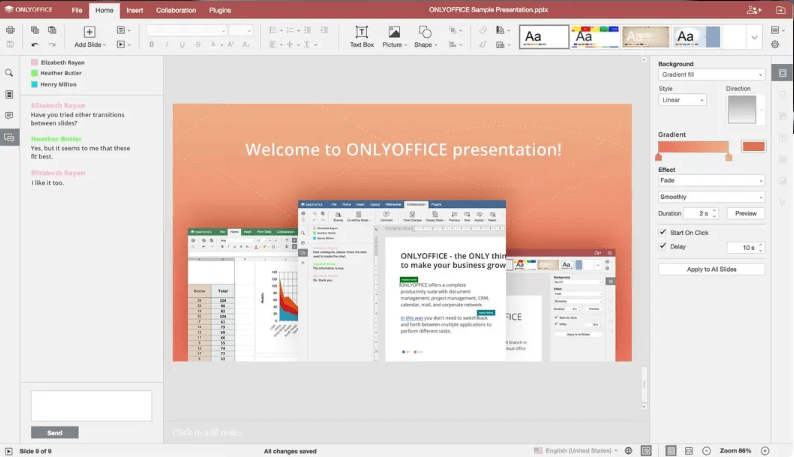Click the gradient color swatch

click(x=753, y=147)
